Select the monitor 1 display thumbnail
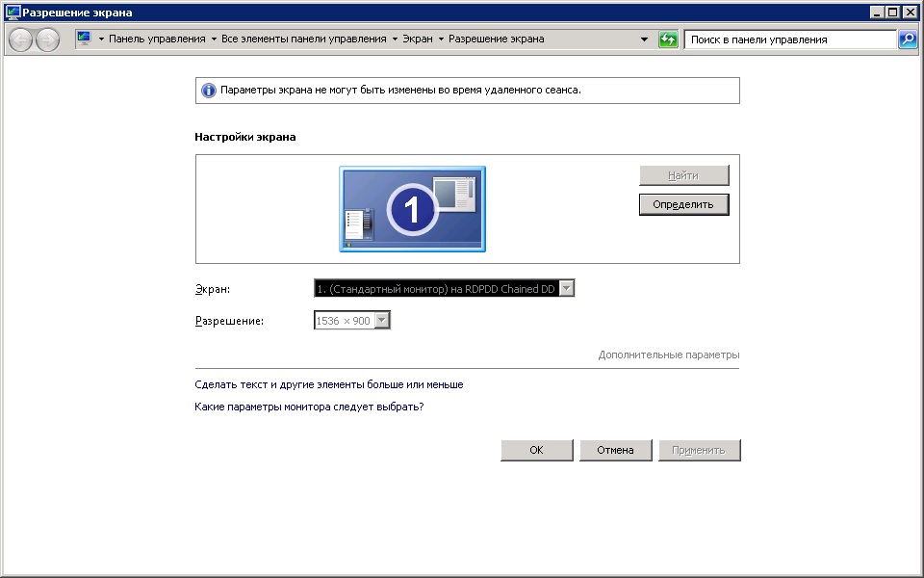Image resolution: width=924 pixels, height=578 pixels. pyautogui.click(x=412, y=209)
